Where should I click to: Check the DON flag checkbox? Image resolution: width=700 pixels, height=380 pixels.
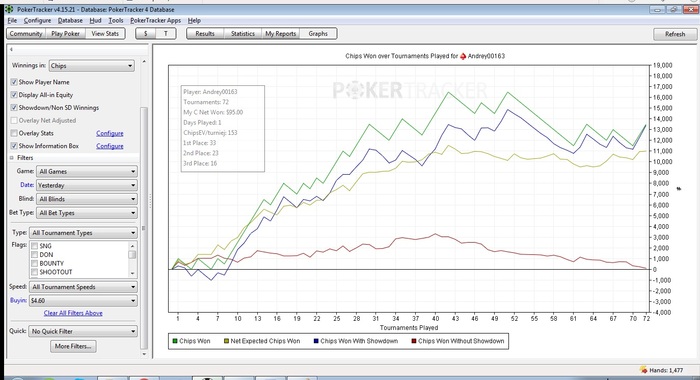point(34,255)
